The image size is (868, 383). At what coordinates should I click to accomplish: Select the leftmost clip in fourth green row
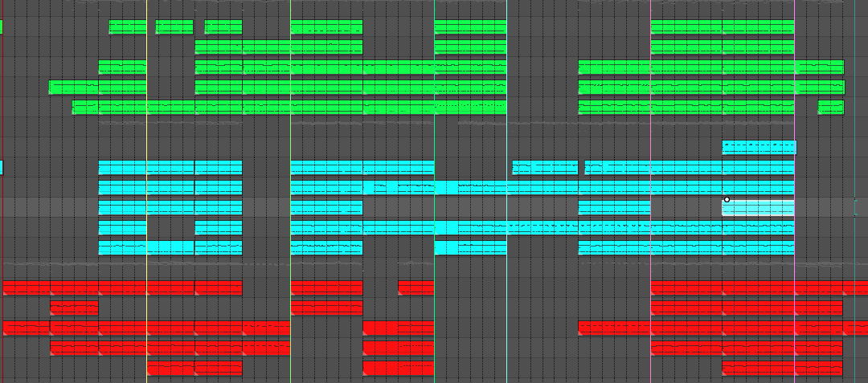tap(73, 87)
